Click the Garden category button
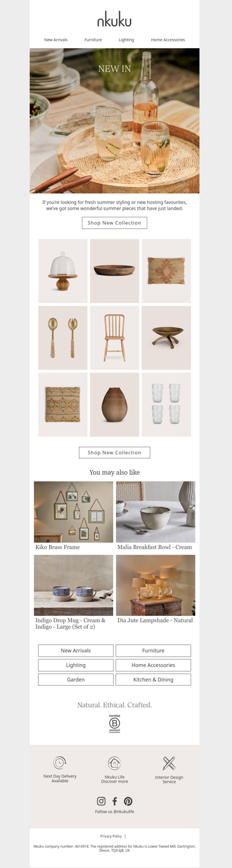This screenshot has height=868, width=232. click(x=76, y=680)
